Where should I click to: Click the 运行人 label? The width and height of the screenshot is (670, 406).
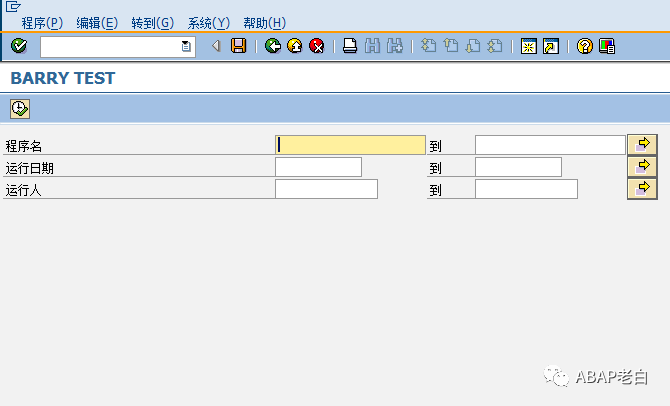pos(24,190)
